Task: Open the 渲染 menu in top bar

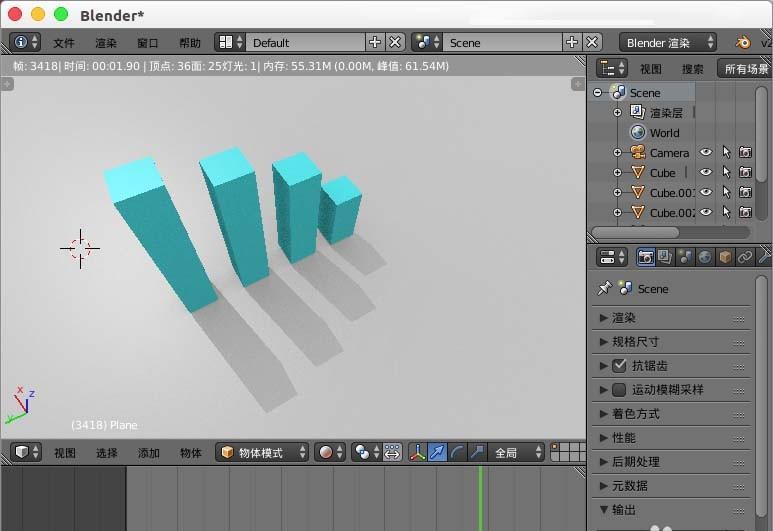Action: click(x=105, y=43)
